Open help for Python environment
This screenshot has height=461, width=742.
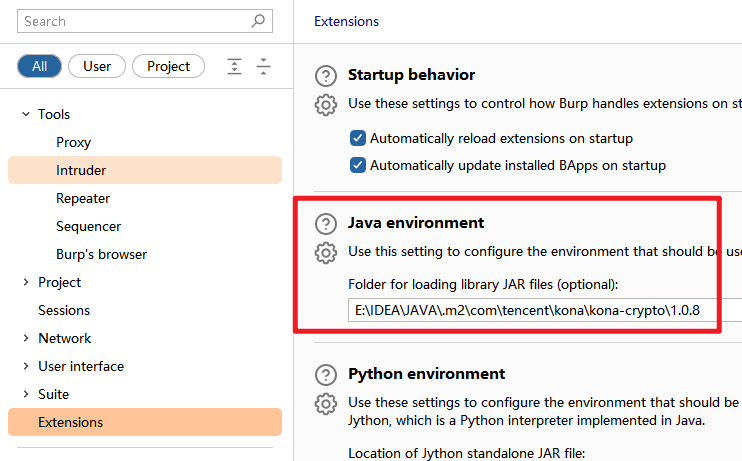(326, 375)
